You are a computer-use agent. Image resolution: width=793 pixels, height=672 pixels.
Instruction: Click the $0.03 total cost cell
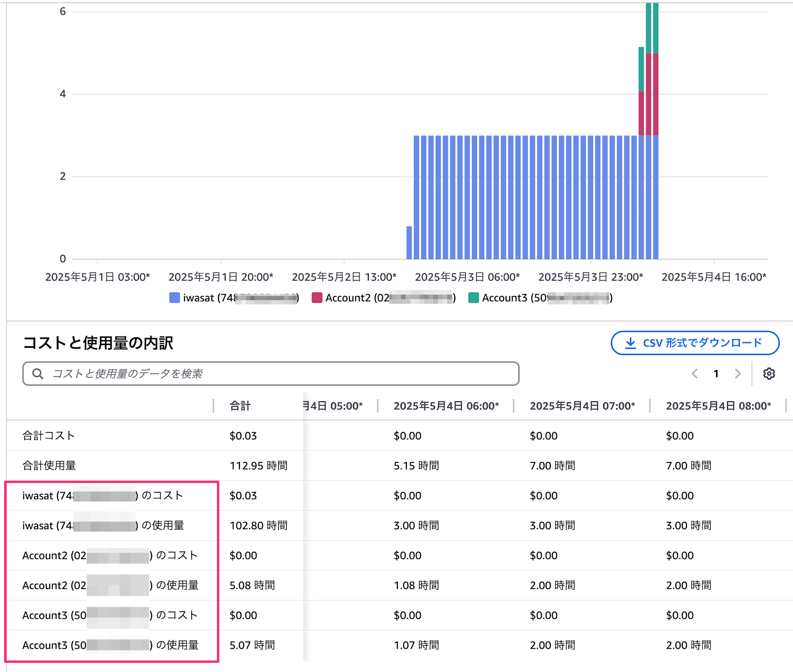click(x=243, y=435)
